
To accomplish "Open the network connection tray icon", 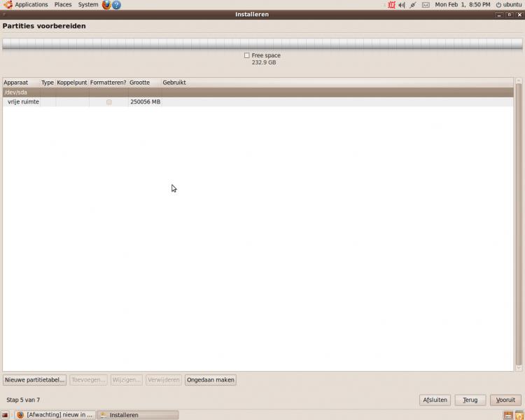I will pyautogui.click(x=413, y=5).
